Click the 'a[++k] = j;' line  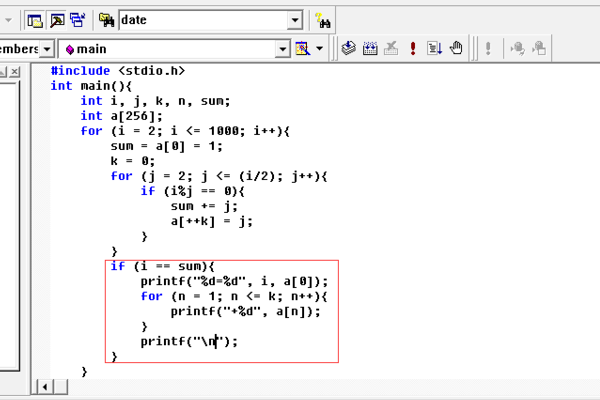(x=212, y=221)
